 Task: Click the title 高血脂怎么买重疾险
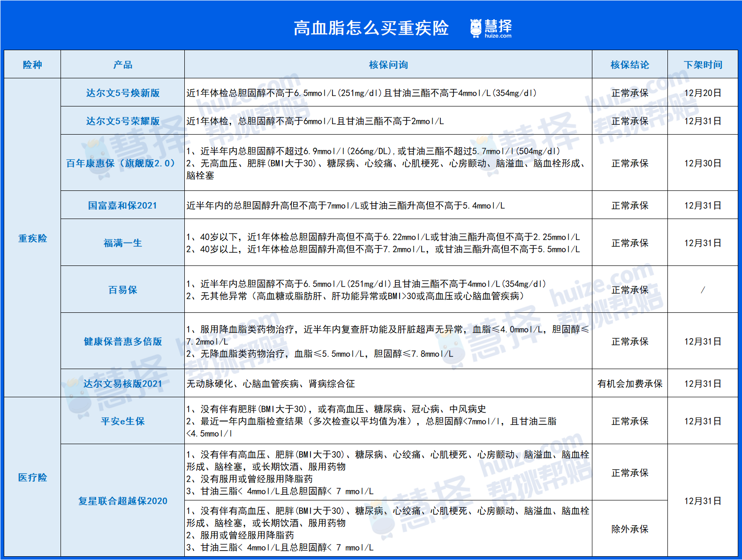tap(371, 28)
